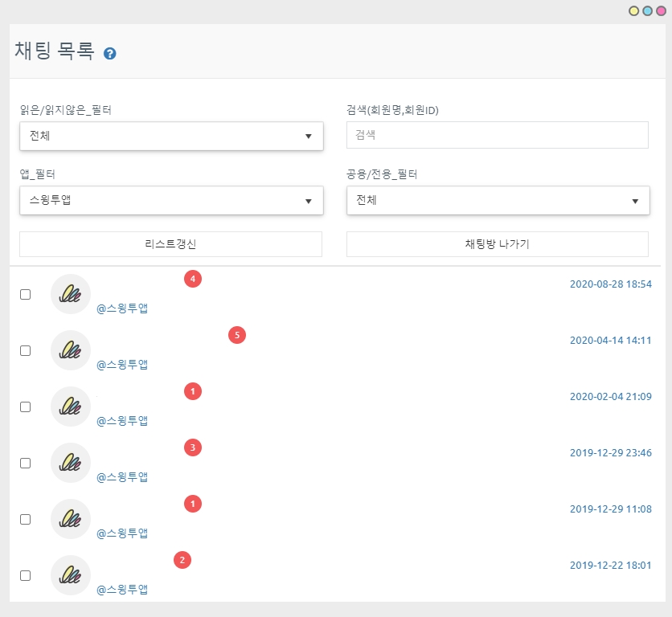Image resolution: width=672 pixels, height=617 pixels.
Task: Open the 앱_필터 dropdown showing 스윙투앱
Action: click(x=171, y=200)
